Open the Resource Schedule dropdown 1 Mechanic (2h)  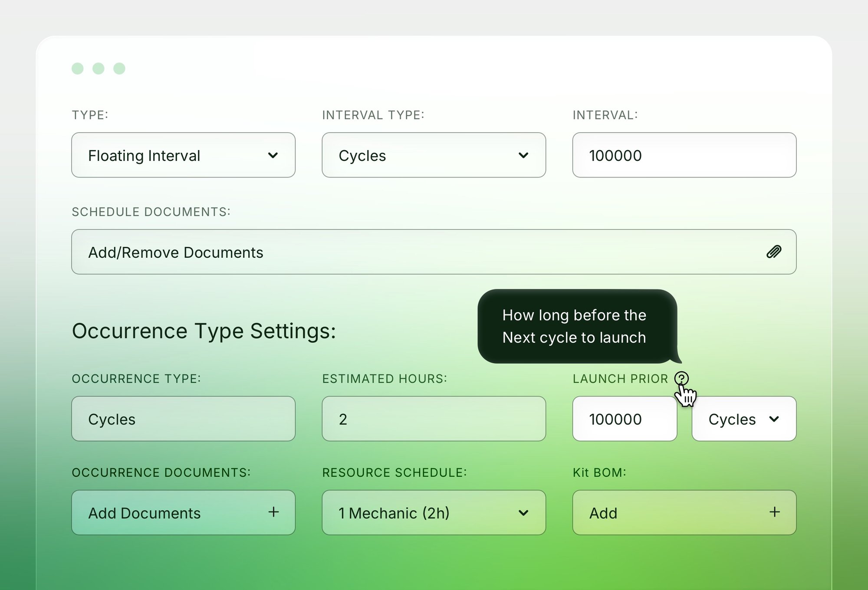[x=434, y=512]
